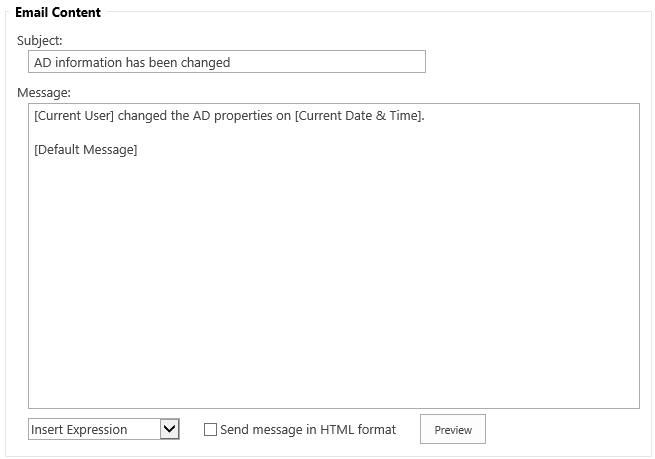Click the dropdown arrow beside Insert Expression
This screenshot has width=655, height=459.
coord(170,429)
